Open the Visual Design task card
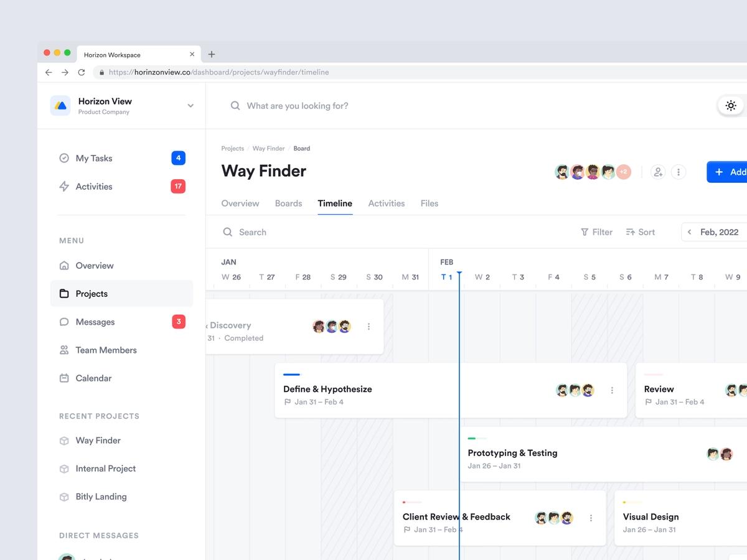Image resolution: width=747 pixels, height=560 pixels. tap(680, 518)
